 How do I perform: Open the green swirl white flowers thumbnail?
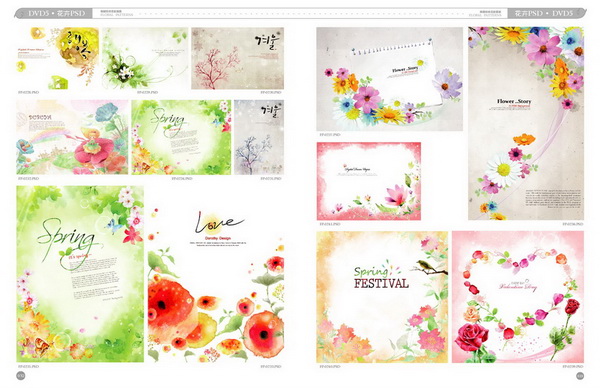pos(145,58)
